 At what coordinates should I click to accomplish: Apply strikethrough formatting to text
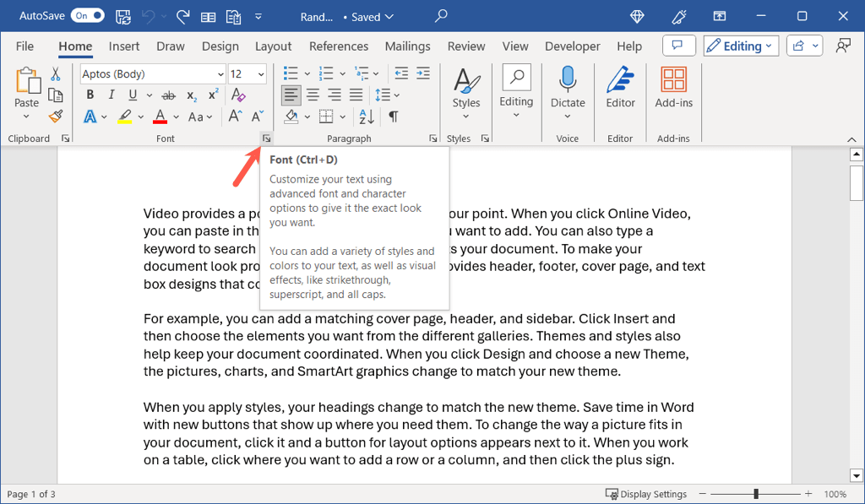pos(168,95)
